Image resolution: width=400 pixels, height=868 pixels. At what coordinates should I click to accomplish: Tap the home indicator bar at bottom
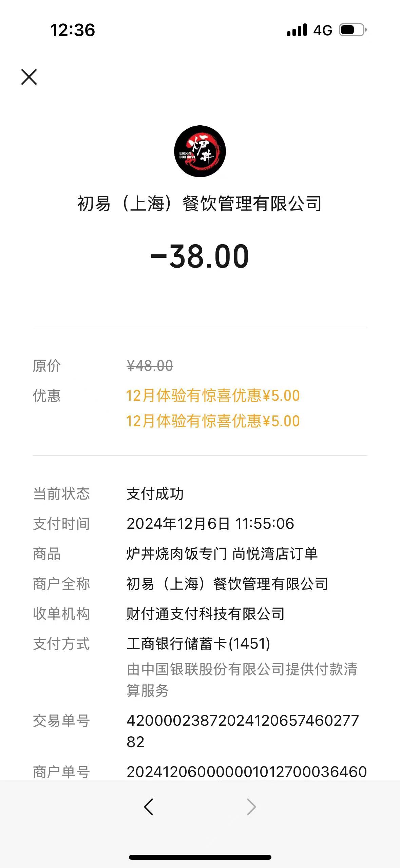(200, 857)
